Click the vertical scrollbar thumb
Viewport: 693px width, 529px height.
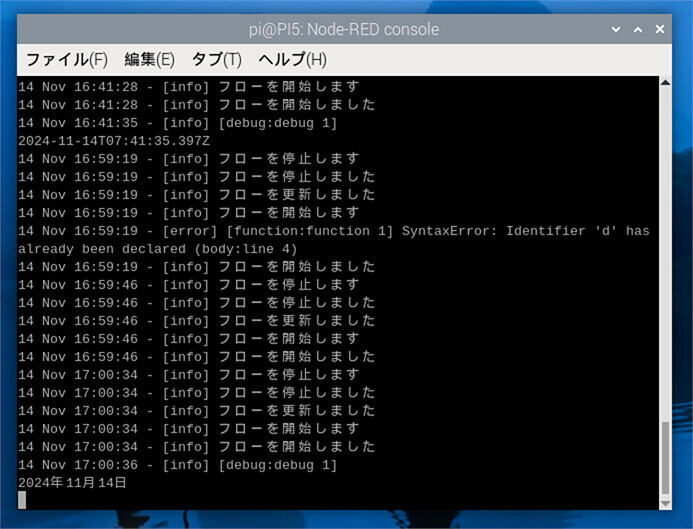click(x=665, y=459)
